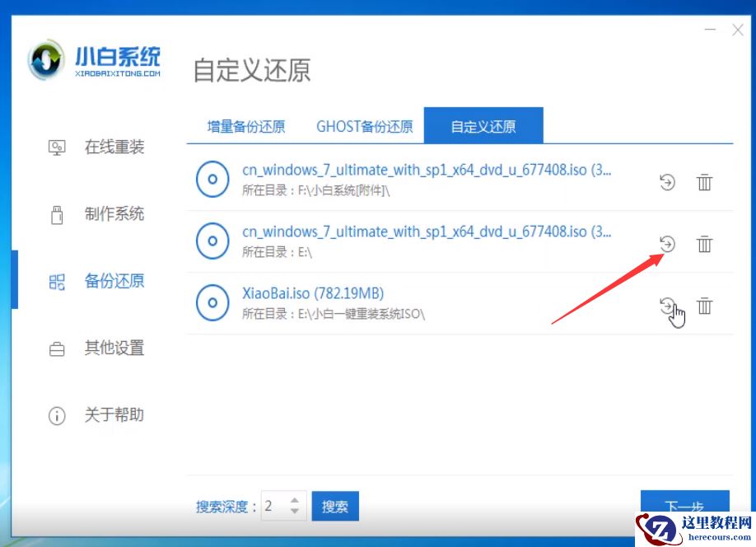The width and height of the screenshot is (756, 547).
Task: Switch to the GHOST备份还原 tab
Action: tap(364, 125)
